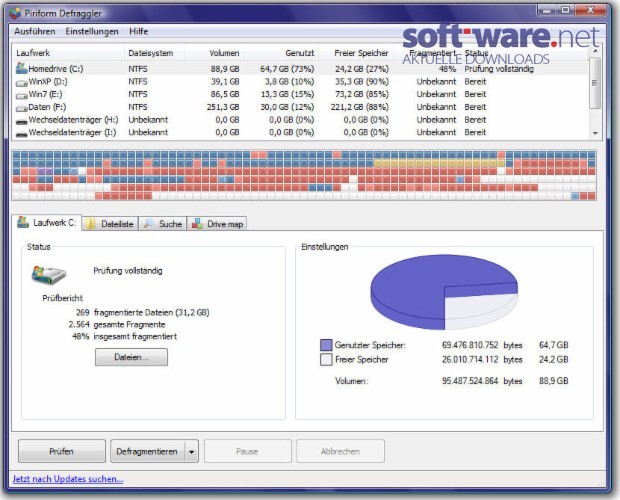
Task: Maximize the Defraggler window
Action: (x=566, y=10)
